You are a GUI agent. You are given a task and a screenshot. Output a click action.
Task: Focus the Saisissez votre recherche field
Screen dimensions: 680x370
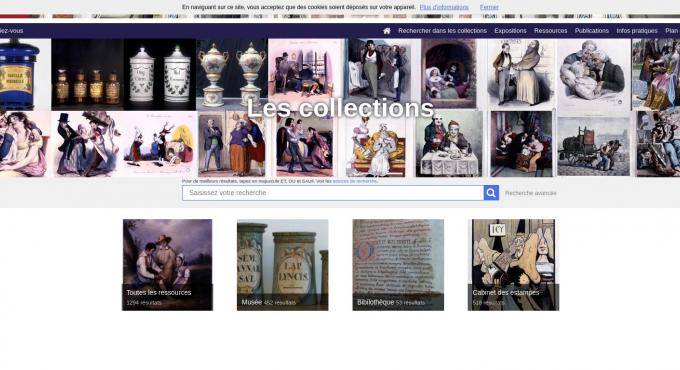[333, 193]
